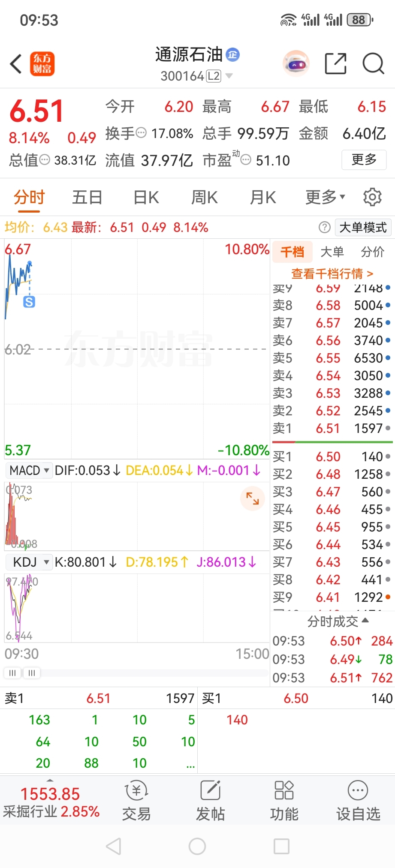The width and height of the screenshot is (395, 868).
Task: Open the KDJ indicator dropdown
Action: tap(30, 562)
